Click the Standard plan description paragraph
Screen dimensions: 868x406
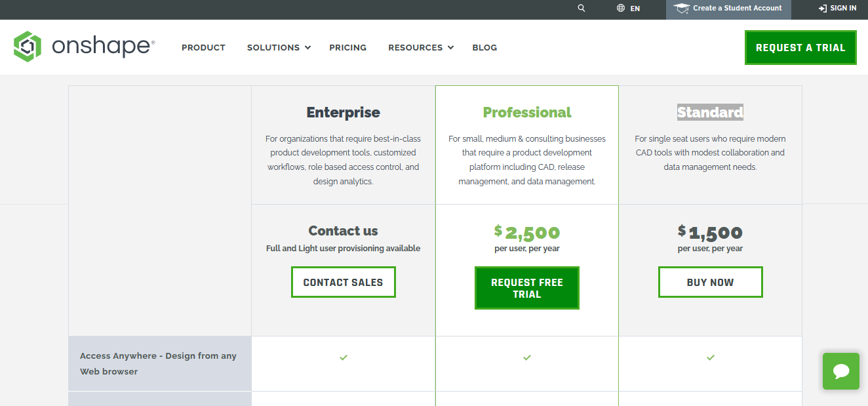pos(711,153)
